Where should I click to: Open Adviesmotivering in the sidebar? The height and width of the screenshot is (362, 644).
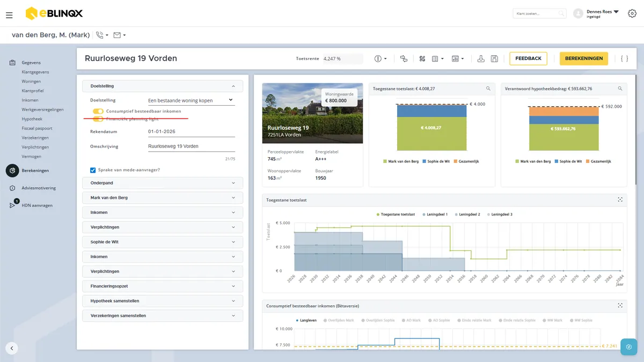(39, 188)
